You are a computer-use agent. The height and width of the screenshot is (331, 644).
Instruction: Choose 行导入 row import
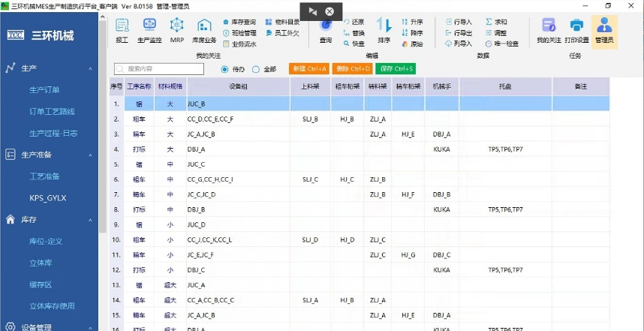459,22
